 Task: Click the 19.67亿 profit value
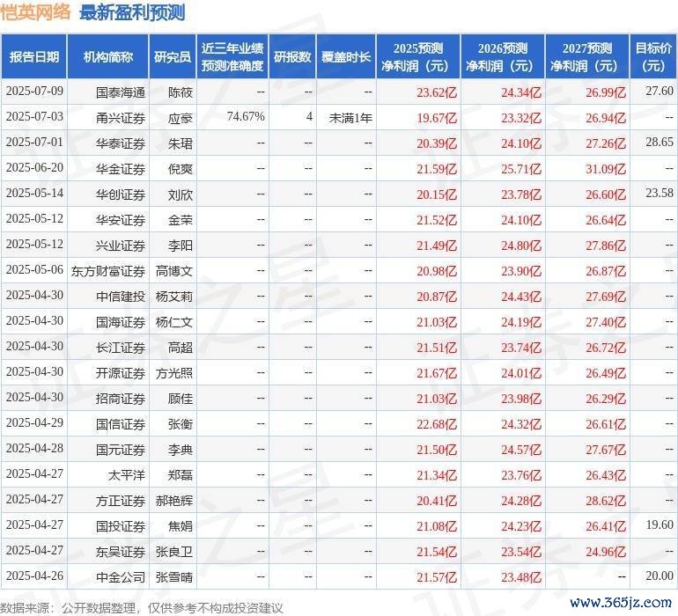pos(437,118)
